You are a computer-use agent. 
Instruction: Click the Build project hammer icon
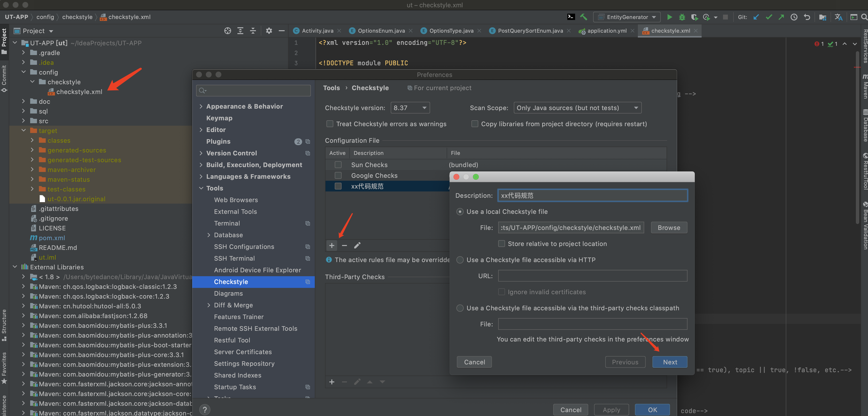pyautogui.click(x=583, y=17)
